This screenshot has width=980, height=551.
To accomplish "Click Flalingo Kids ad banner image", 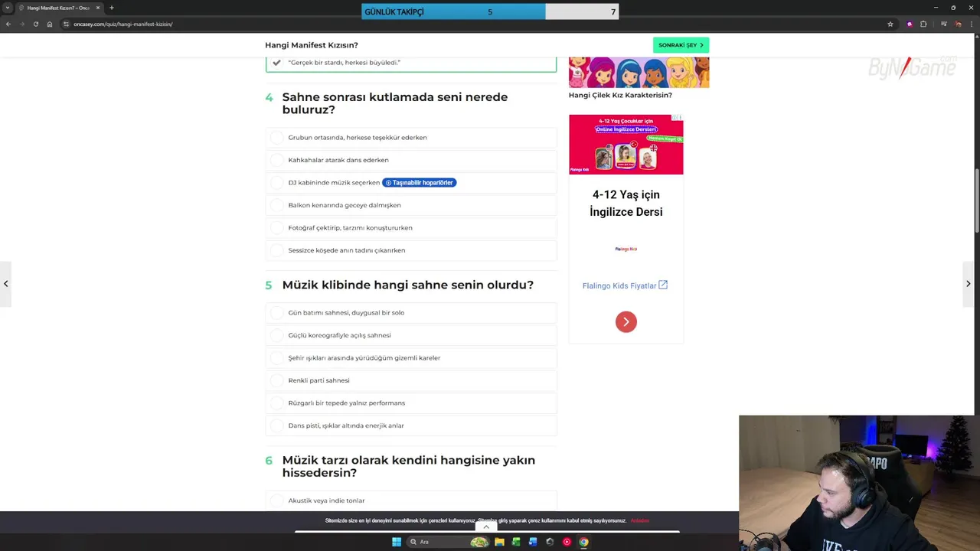I will point(626,145).
